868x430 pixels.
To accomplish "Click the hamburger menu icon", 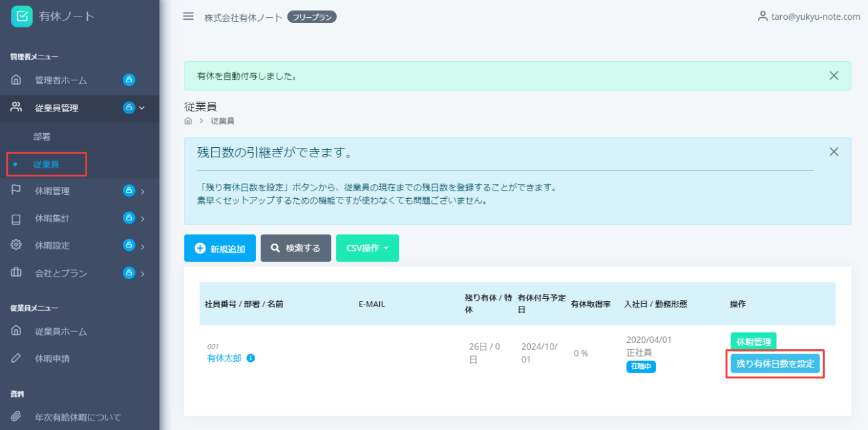I will click(x=188, y=17).
